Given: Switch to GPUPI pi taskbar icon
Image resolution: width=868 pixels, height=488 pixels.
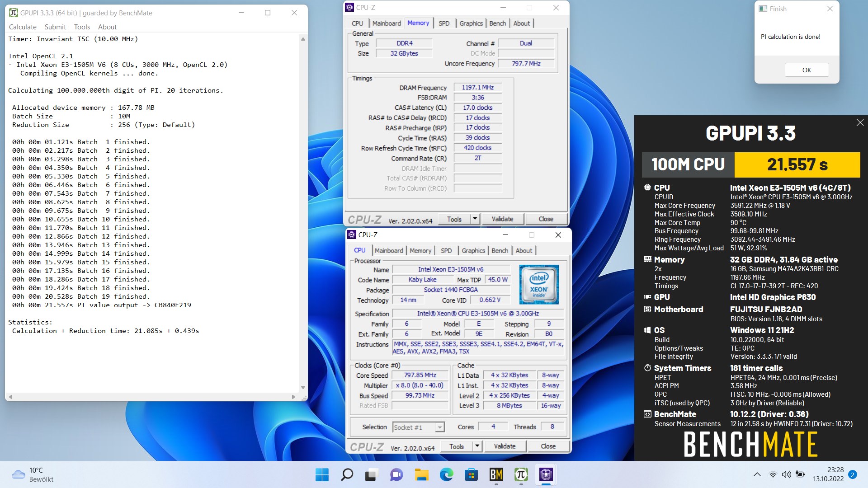Looking at the screenshot, I should click(x=521, y=474).
